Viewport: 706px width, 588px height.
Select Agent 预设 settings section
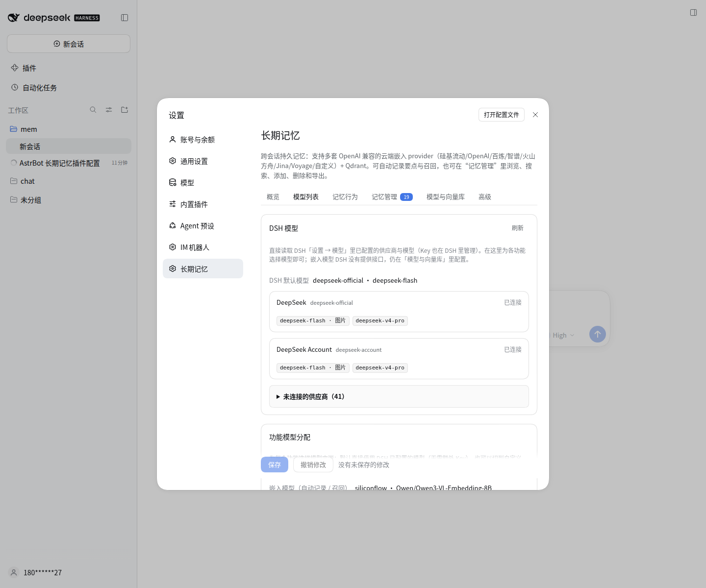(x=203, y=226)
